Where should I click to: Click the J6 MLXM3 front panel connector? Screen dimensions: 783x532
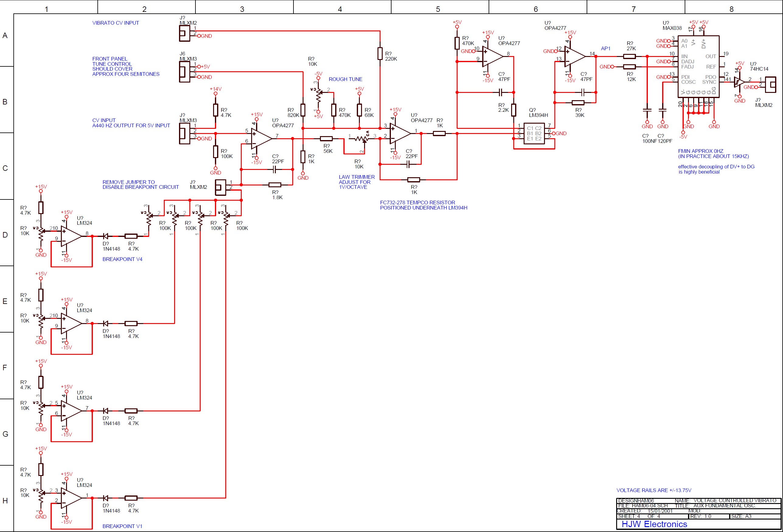[184, 72]
